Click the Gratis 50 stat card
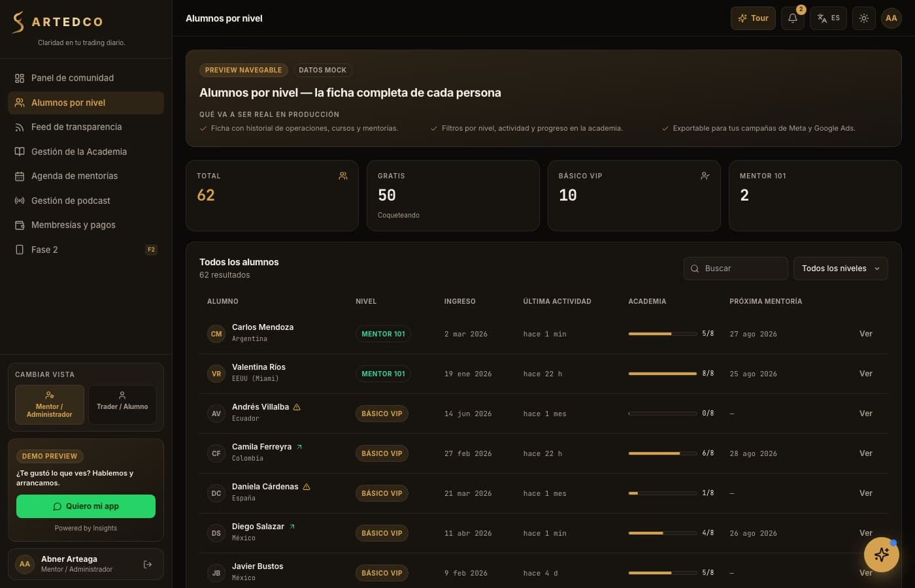Image resolution: width=915 pixels, height=588 pixels. [453, 195]
